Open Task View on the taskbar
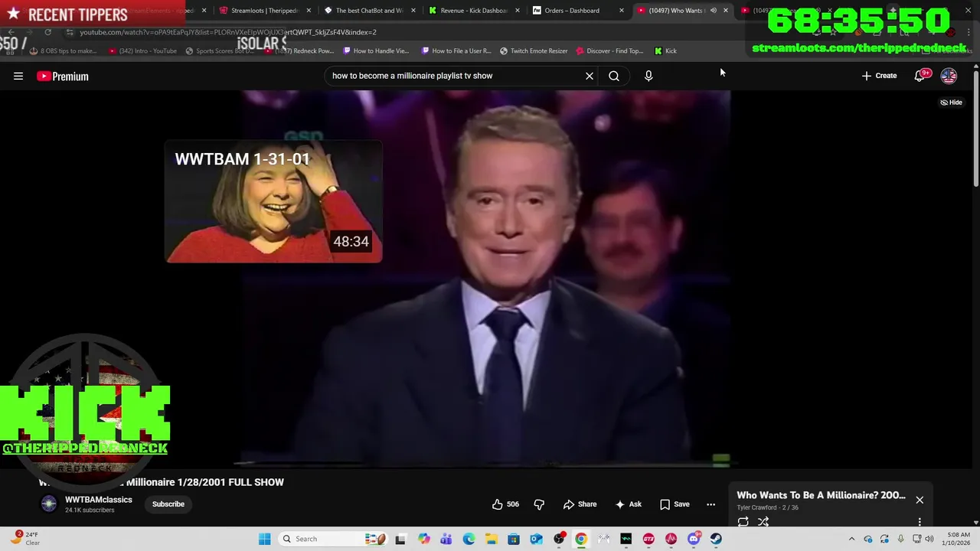Screen dimensions: 980x551 coord(400,539)
